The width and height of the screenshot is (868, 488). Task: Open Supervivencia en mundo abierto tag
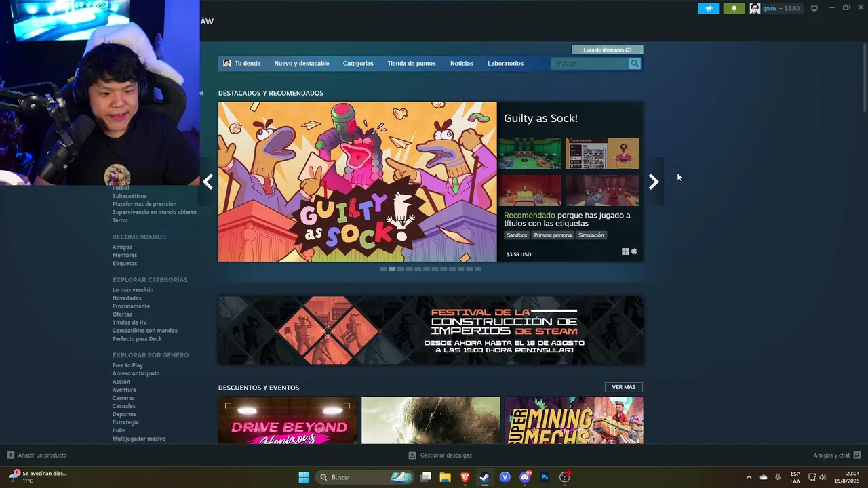coord(155,212)
